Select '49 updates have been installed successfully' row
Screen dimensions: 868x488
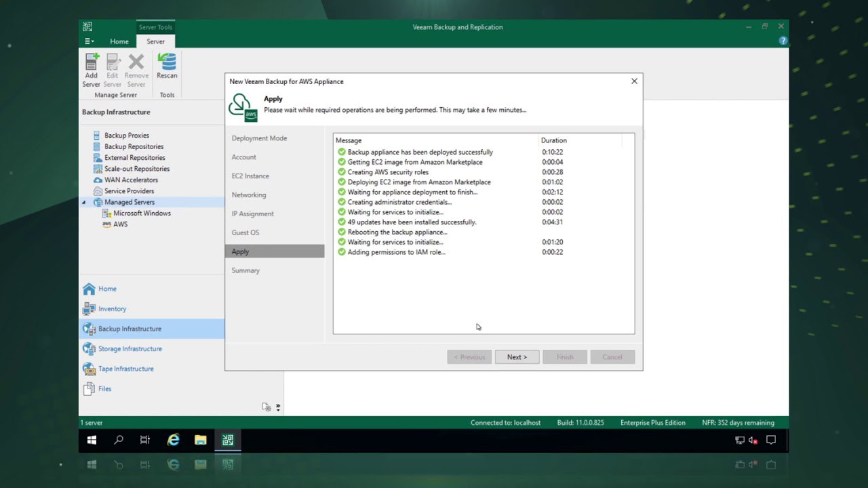484,222
